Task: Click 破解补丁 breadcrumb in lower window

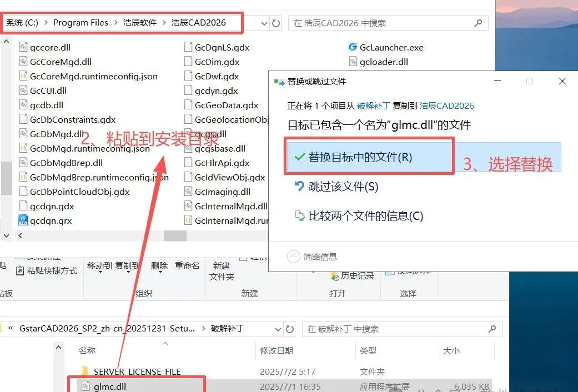Action: point(227,329)
